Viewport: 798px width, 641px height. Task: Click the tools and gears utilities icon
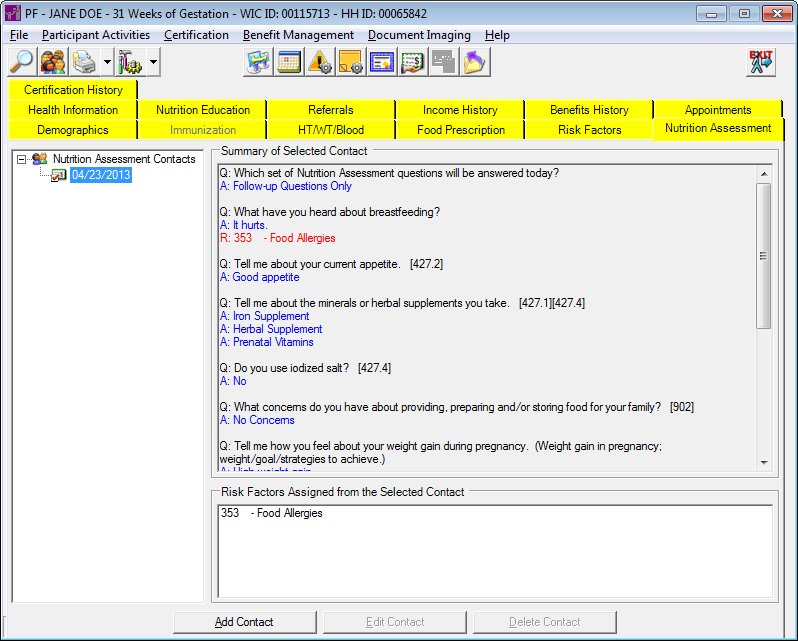(x=130, y=62)
